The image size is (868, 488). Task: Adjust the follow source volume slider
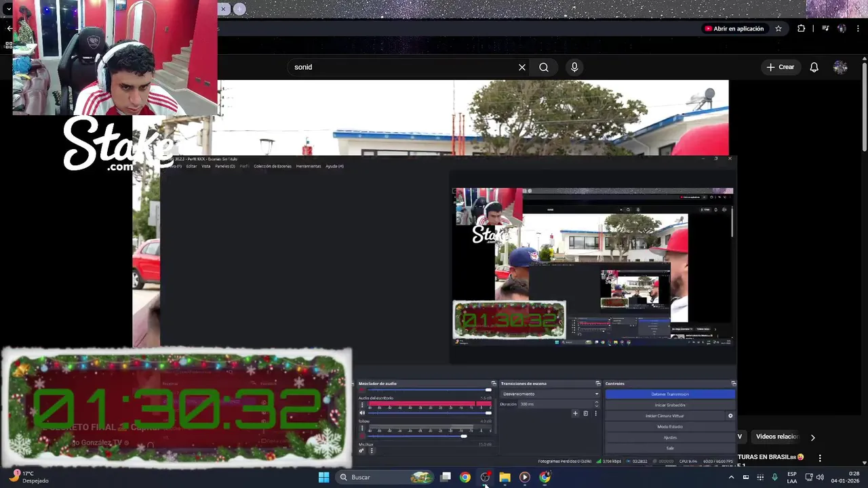[x=429, y=436]
